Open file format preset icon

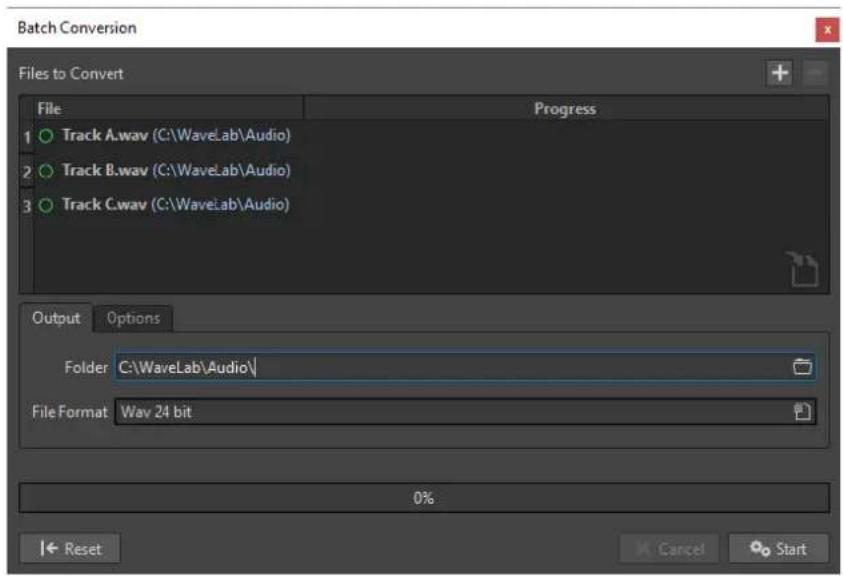pyautogui.click(x=802, y=412)
